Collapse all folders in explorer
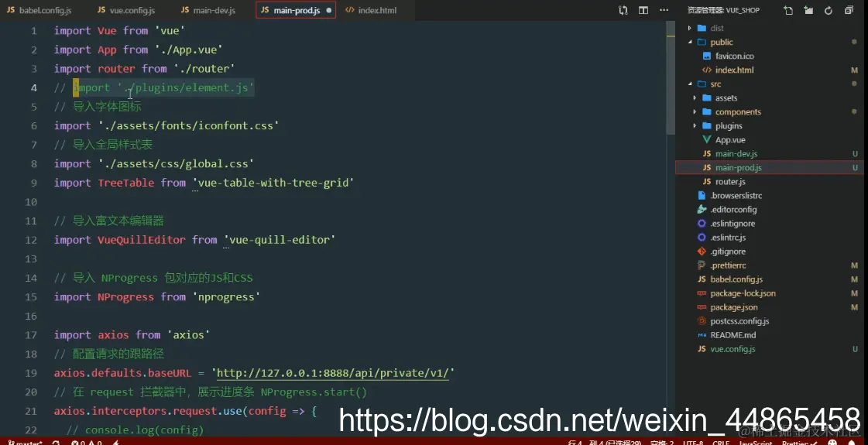This screenshot has width=868, height=445. [849, 10]
